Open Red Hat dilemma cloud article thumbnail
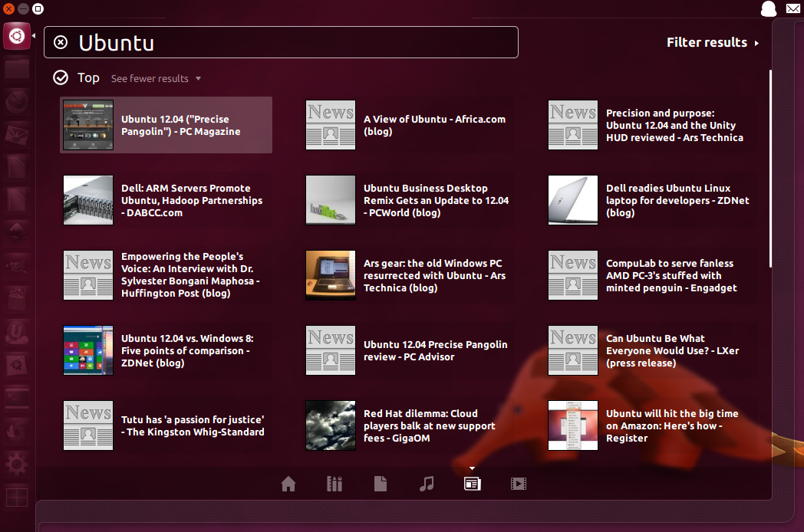The width and height of the screenshot is (804, 532). [x=331, y=425]
